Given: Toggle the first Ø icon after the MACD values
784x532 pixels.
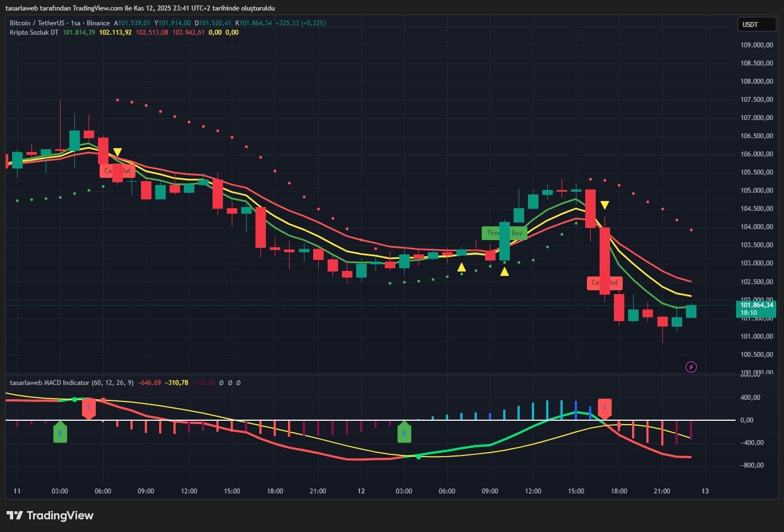Looking at the screenshot, I should pos(221,382).
